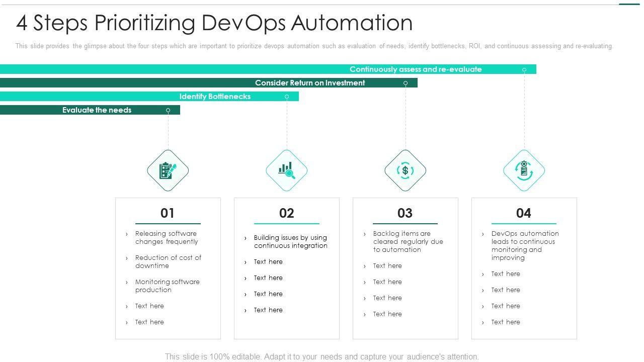This screenshot has width=644, height=362.
Task: Select the 'Evaluate the needs' bar label
Action: [x=97, y=110]
